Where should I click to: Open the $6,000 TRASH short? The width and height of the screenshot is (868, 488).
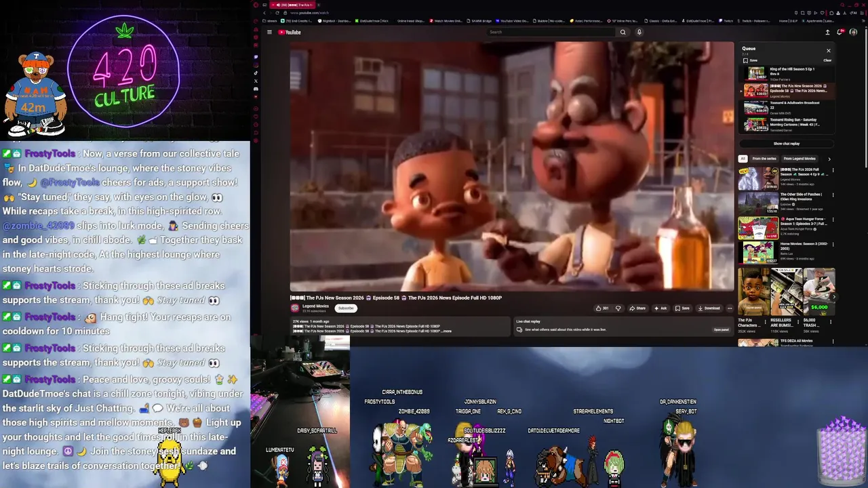coord(818,291)
